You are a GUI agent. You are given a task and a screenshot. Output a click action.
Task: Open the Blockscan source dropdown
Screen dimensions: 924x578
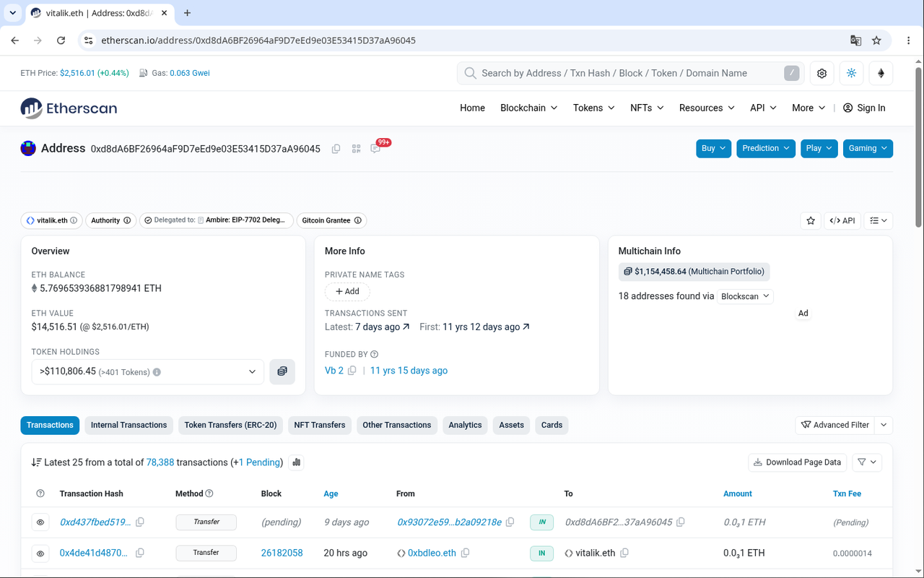tap(746, 296)
